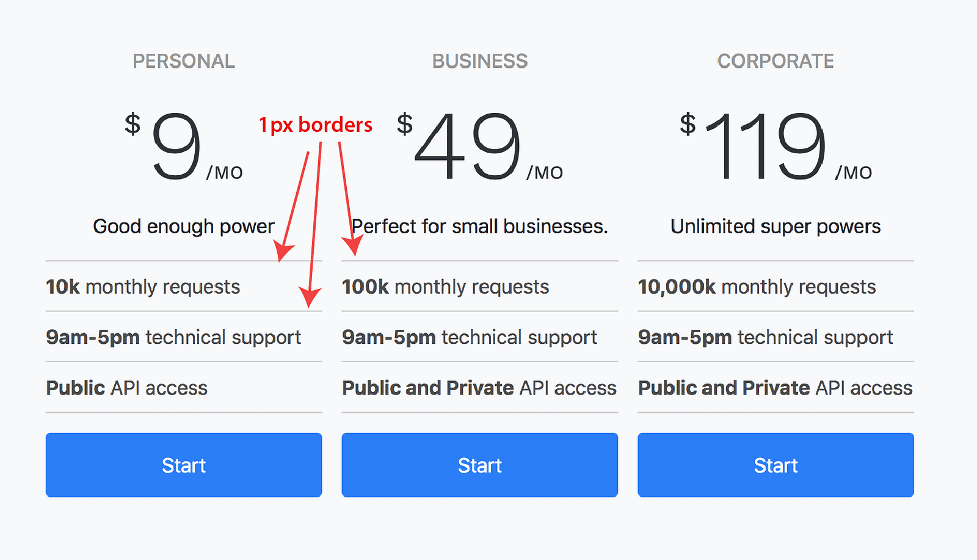Viewport: 977px width, 560px height.
Task: Click 'Perfect for small businesses.' text
Action: tap(480, 227)
